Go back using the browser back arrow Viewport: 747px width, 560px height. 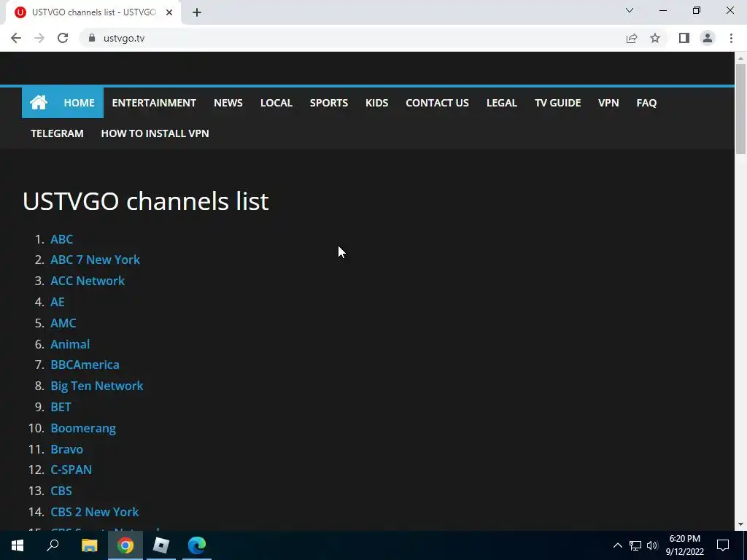(16, 38)
